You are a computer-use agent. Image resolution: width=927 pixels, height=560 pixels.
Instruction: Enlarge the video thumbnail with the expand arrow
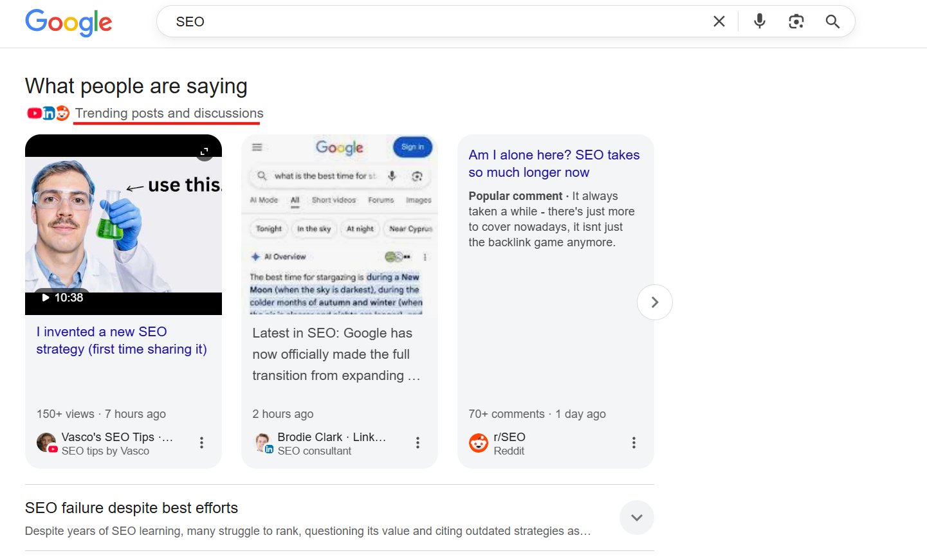[x=204, y=151]
